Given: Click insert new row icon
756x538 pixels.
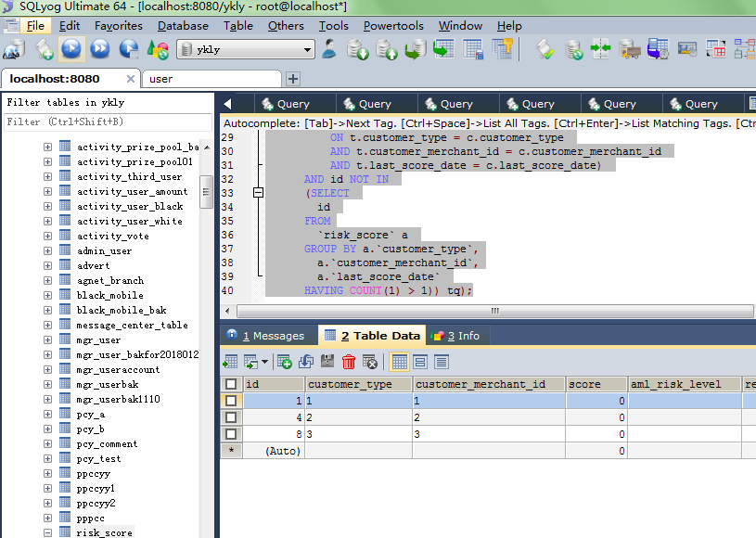Looking at the screenshot, I should (284, 361).
